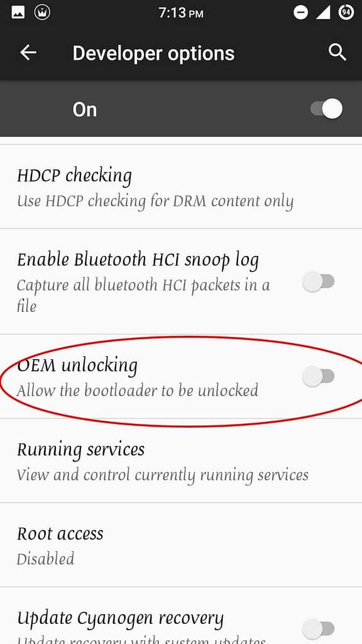Select OEM unlocking entry text
The image size is (362, 644).
(77, 365)
